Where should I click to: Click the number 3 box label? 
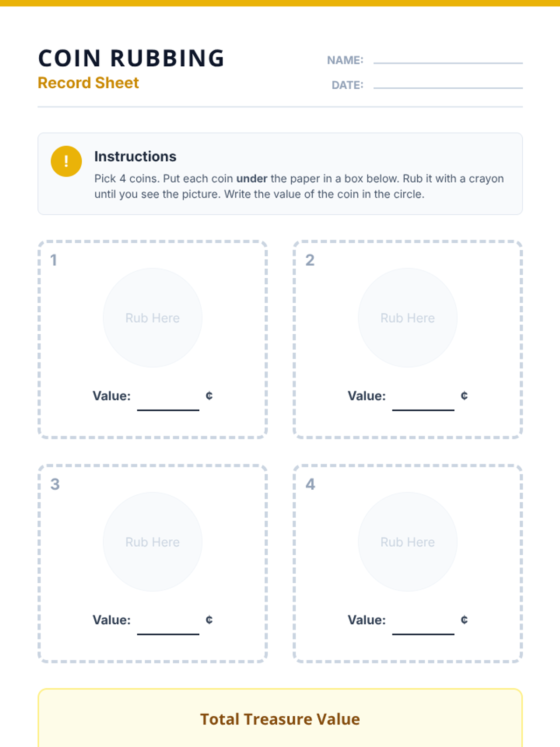point(55,484)
